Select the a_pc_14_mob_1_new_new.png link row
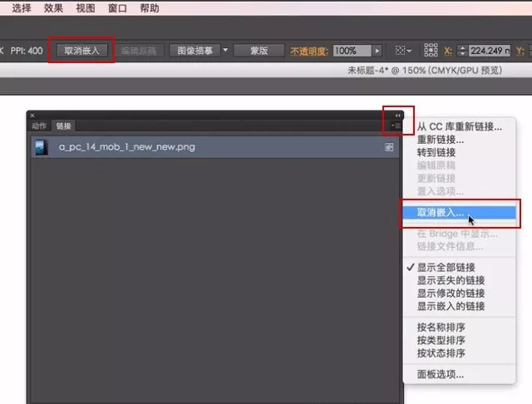The height and width of the screenshot is (404, 532). pyautogui.click(x=215, y=147)
